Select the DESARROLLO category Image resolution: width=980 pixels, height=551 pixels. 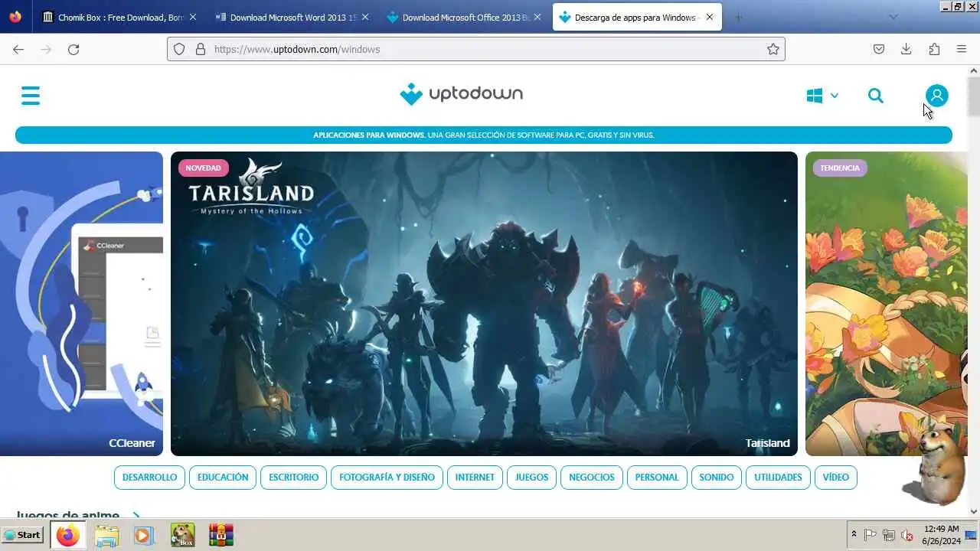pos(149,477)
